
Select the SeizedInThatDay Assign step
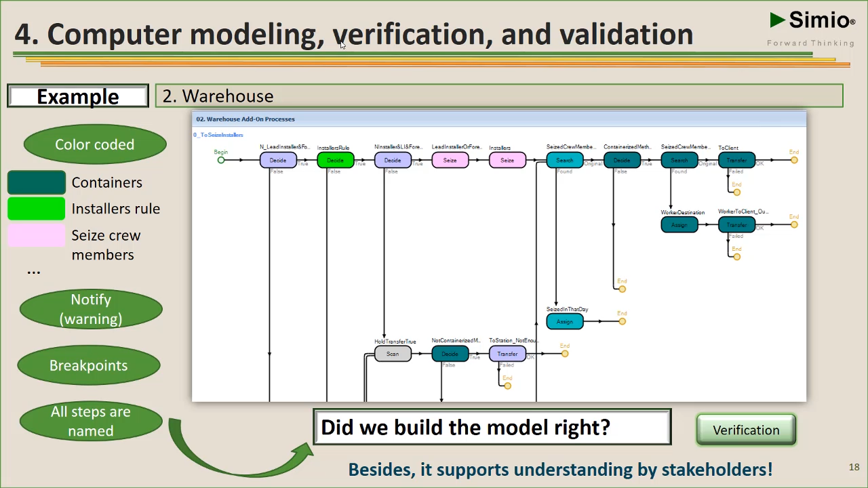(x=565, y=322)
